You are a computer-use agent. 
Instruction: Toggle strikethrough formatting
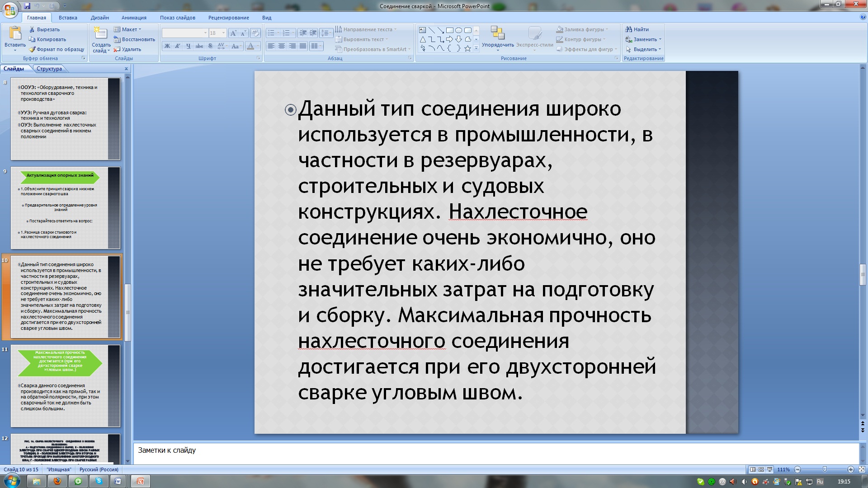click(199, 46)
